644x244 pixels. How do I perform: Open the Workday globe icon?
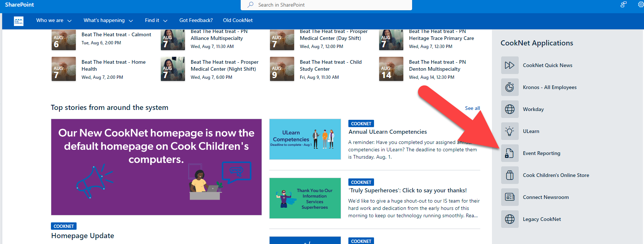(x=510, y=109)
